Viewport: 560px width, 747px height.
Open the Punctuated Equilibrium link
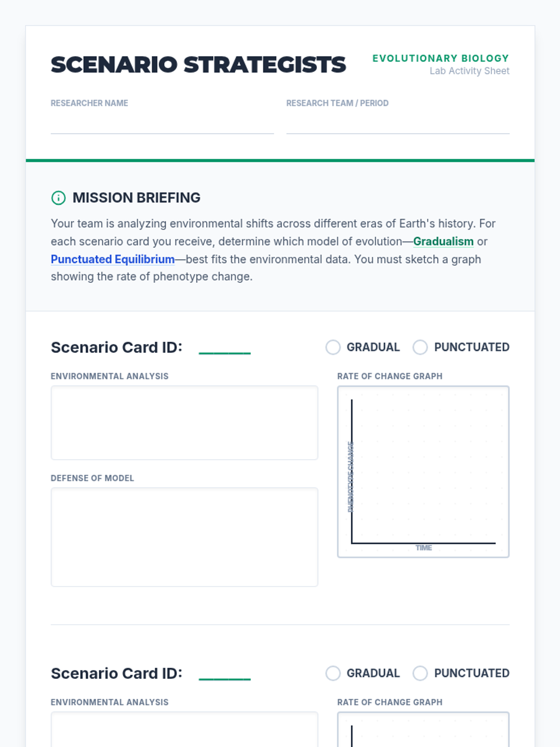click(x=112, y=259)
